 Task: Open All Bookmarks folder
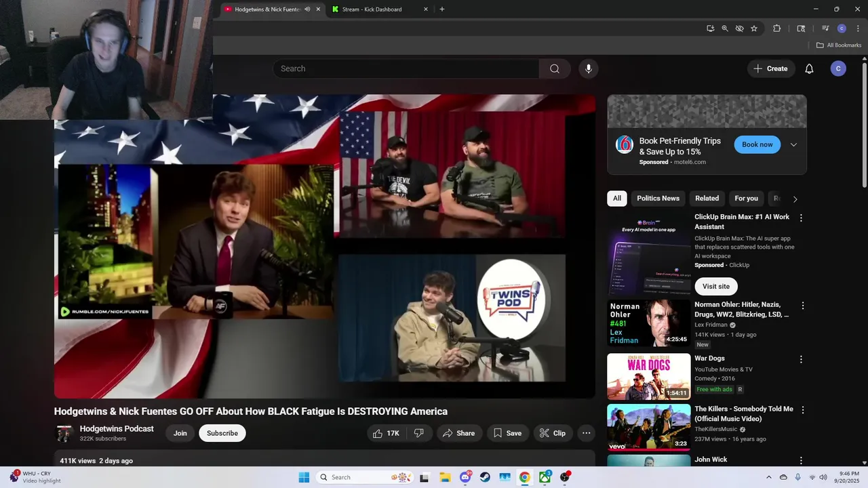pos(839,45)
